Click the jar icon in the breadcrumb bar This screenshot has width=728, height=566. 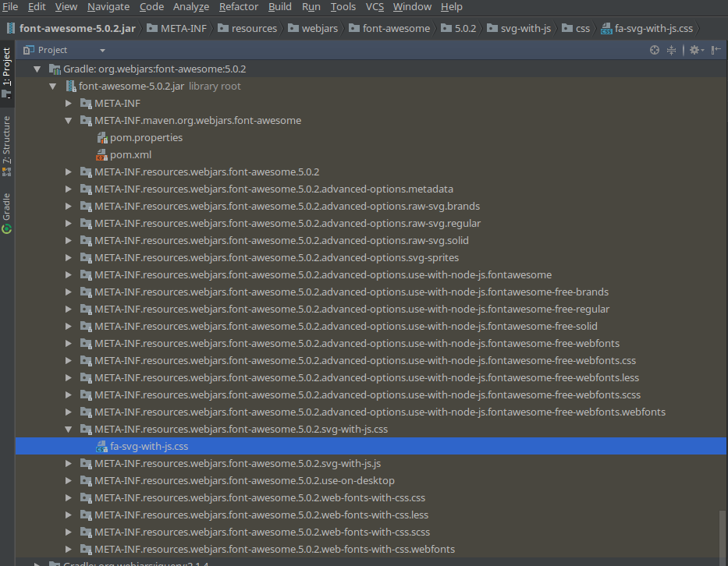point(11,28)
